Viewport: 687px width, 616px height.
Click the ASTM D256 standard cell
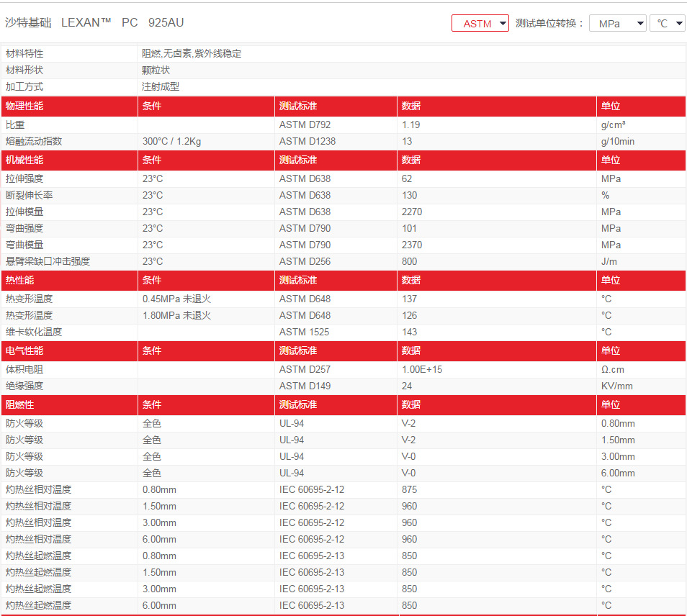pos(305,261)
